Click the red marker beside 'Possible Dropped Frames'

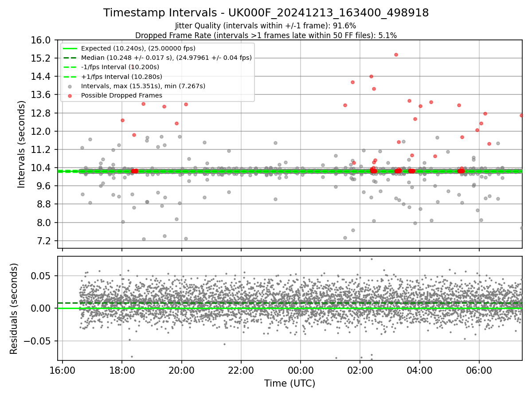click(x=71, y=95)
